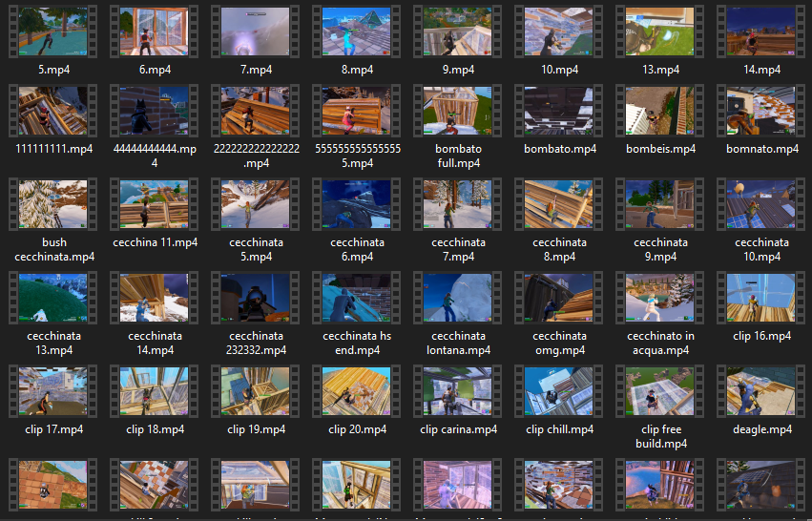Select the 5555555555555555.mp4 file icon
The image size is (812, 521).
pyautogui.click(x=357, y=111)
